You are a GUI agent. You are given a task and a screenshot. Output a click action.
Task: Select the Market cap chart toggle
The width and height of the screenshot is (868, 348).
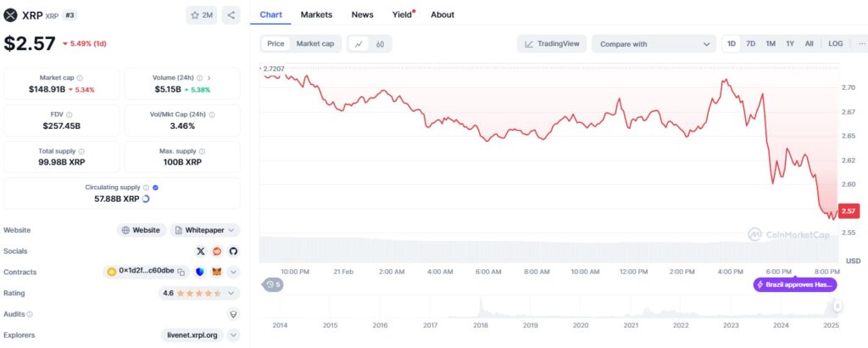tap(314, 44)
